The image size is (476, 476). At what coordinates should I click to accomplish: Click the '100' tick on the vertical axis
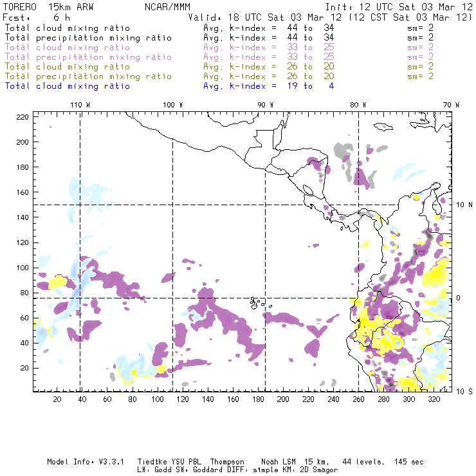tap(23, 268)
